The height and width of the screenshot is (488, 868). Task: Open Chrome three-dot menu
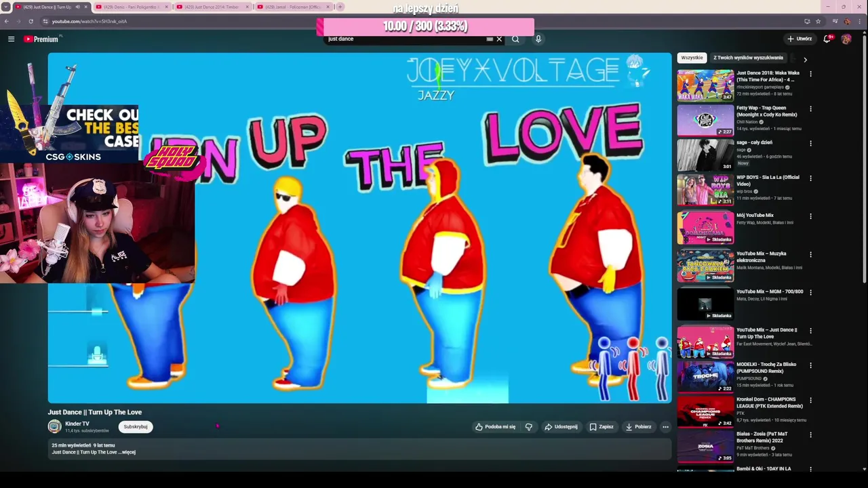coord(859,21)
